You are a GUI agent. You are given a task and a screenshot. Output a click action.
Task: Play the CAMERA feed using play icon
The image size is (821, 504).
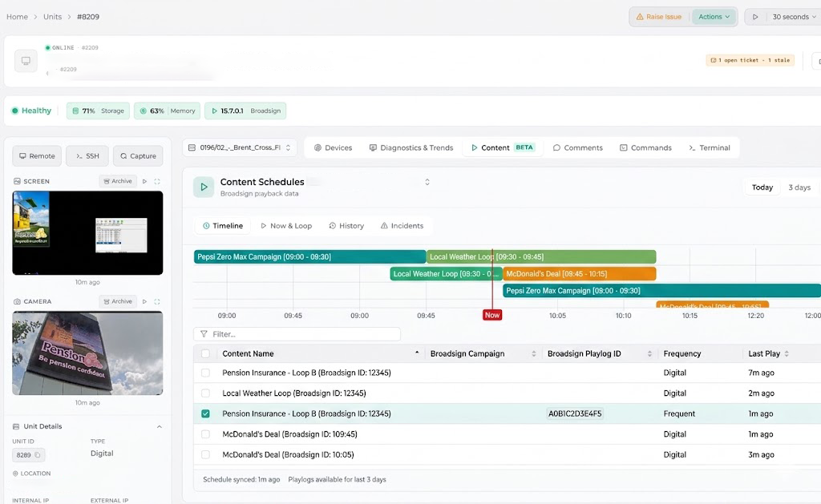coord(145,302)
